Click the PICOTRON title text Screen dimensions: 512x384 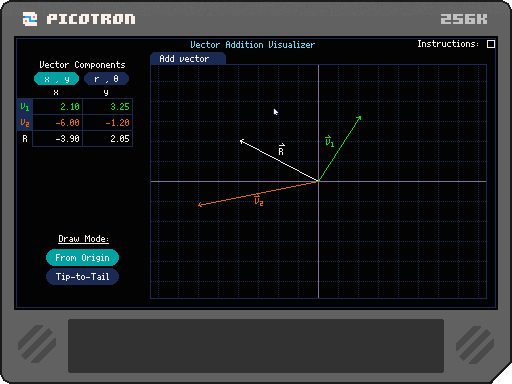coord(91,19)
